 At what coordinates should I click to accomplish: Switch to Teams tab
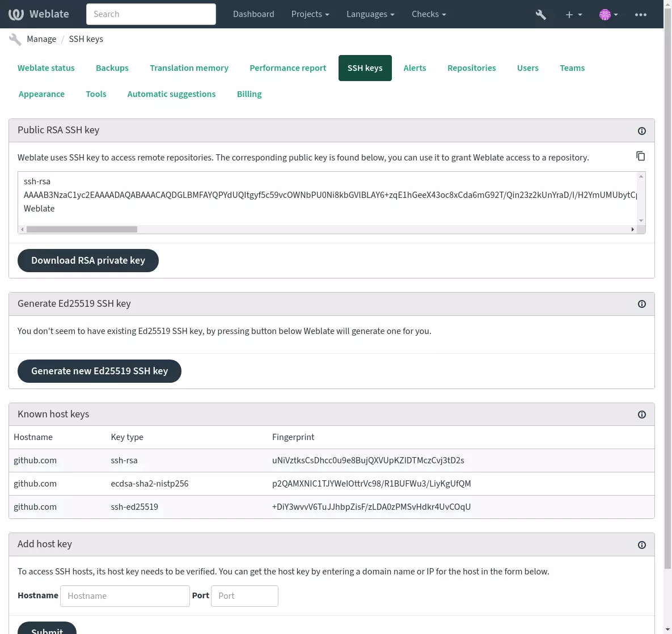click(x=572, y=68)
